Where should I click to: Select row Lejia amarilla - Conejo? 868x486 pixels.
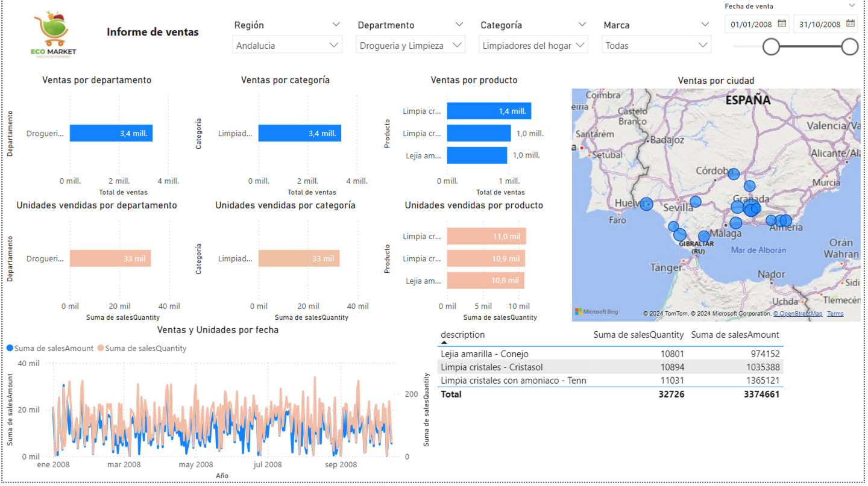tap(610, 354)
